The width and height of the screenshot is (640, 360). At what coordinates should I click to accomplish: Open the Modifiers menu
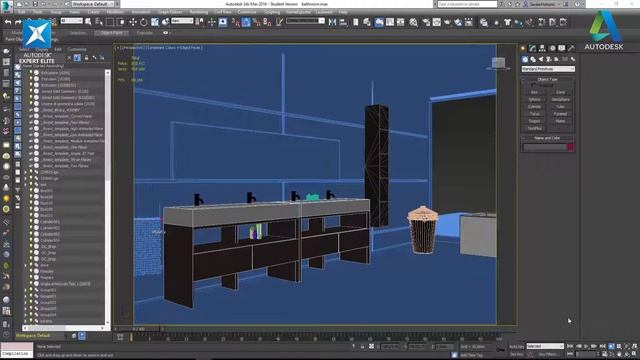(x=115, y=12)
